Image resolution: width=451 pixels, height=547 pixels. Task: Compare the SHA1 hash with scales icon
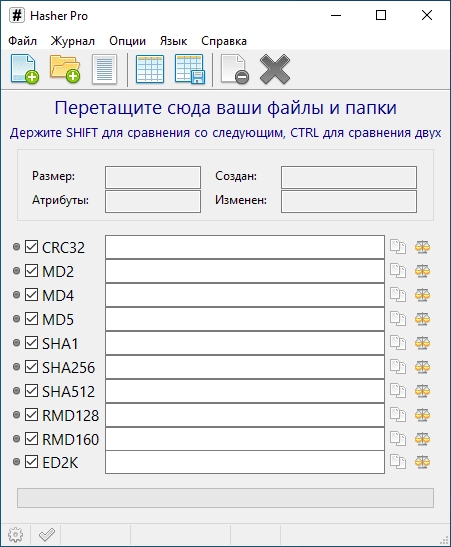pos(422,343)
